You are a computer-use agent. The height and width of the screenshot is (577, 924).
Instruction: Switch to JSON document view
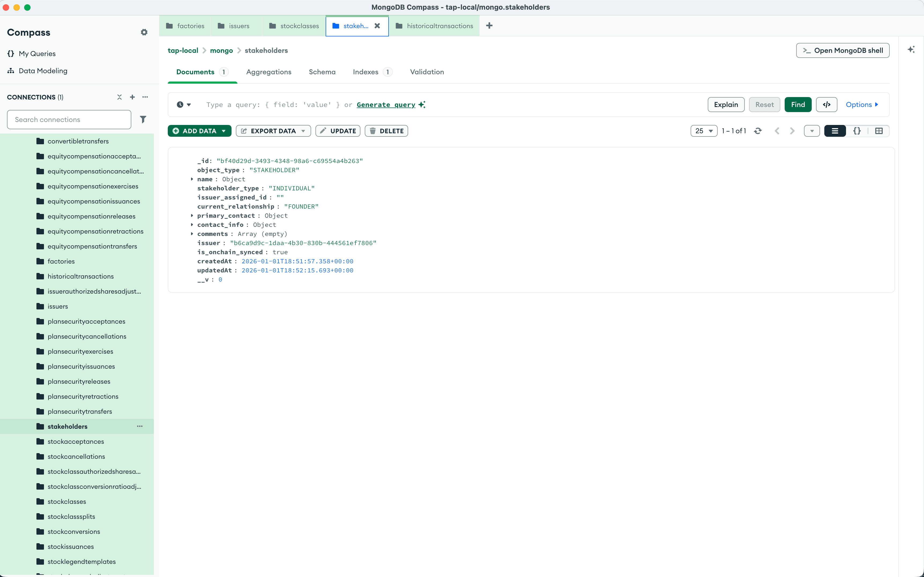tap(856, 131)
